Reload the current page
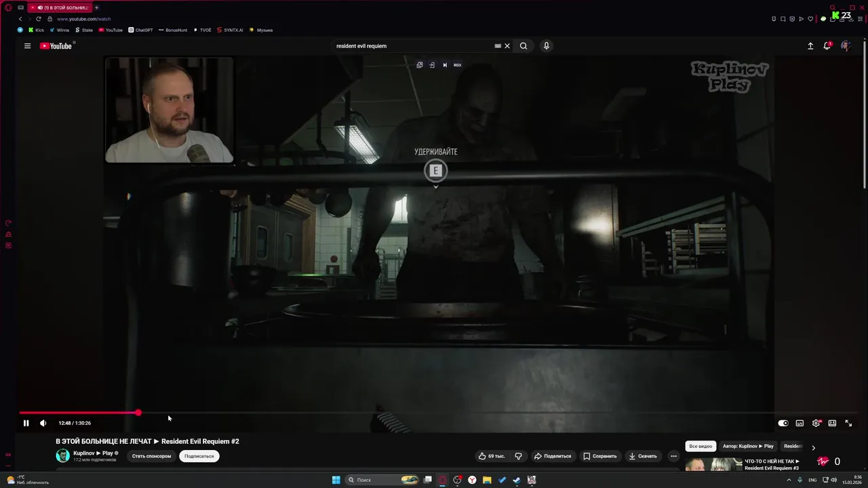The height and width of the screenshot is (488, 868). coord(38,19)
